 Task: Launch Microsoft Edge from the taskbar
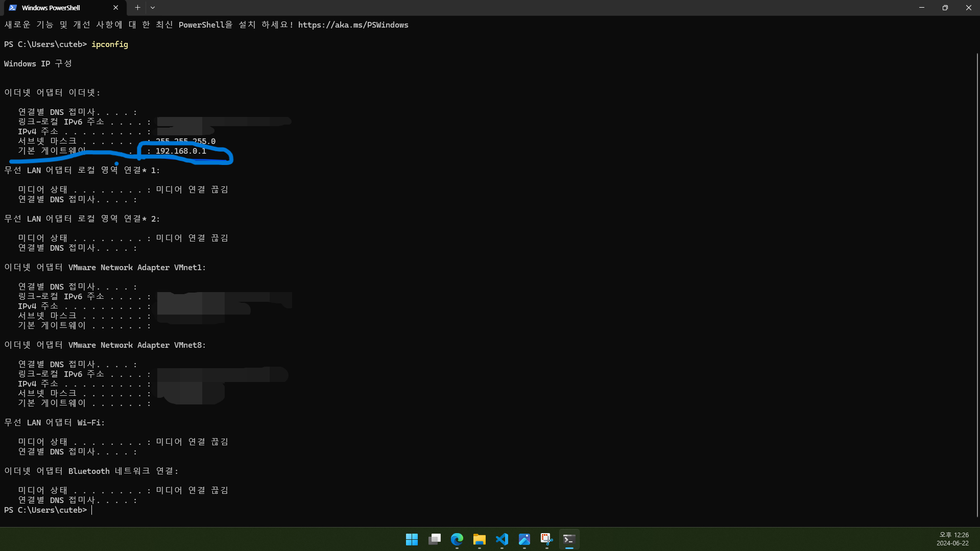pyautogui.click(x=457, y=539)
